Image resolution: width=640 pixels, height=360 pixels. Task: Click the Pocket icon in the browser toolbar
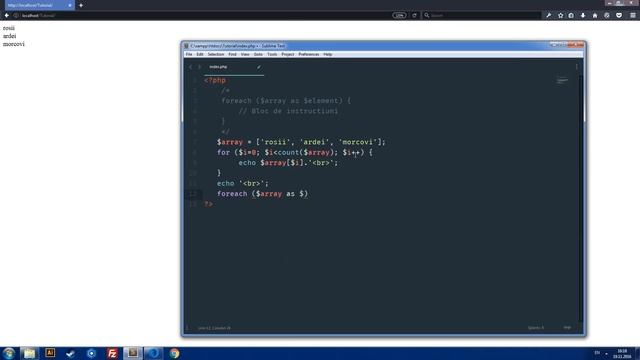point(619,16)
